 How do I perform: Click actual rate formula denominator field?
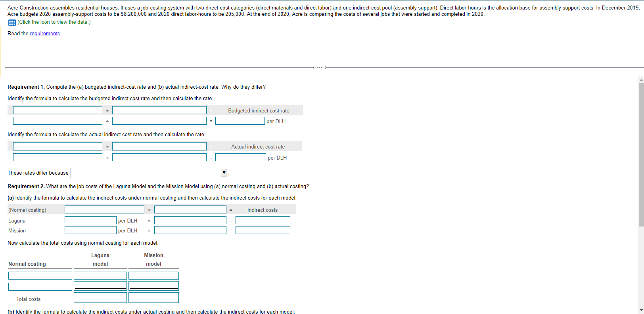tap(159, 147)
